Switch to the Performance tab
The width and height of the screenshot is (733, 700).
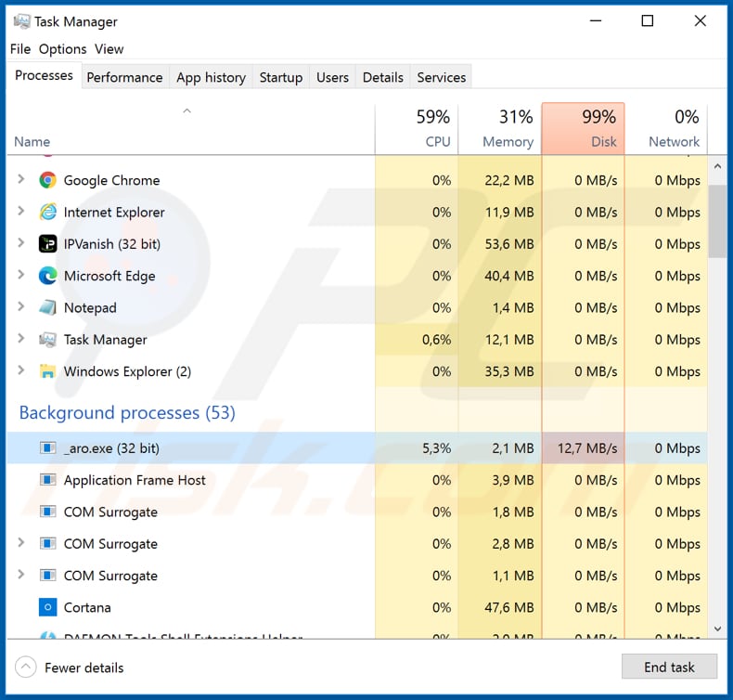point(125,77)
